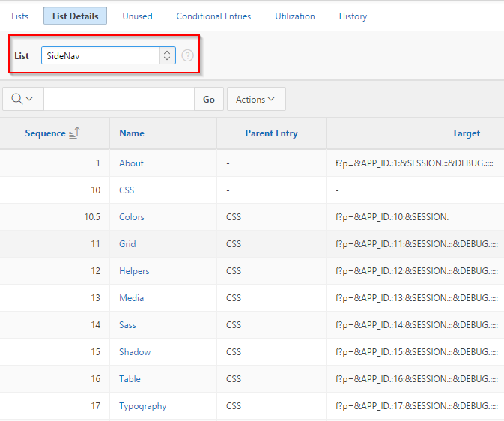Click the ascending sort icon beside Sequence

point(74,133)
